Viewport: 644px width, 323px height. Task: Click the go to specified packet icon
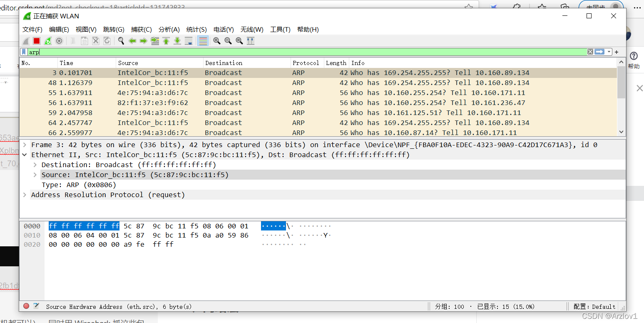pos(155,41)
